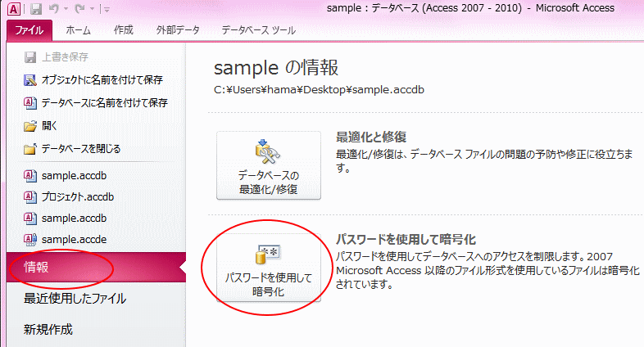
Task: Click the open folder icon beside 開く
Action: click(30, 126)
